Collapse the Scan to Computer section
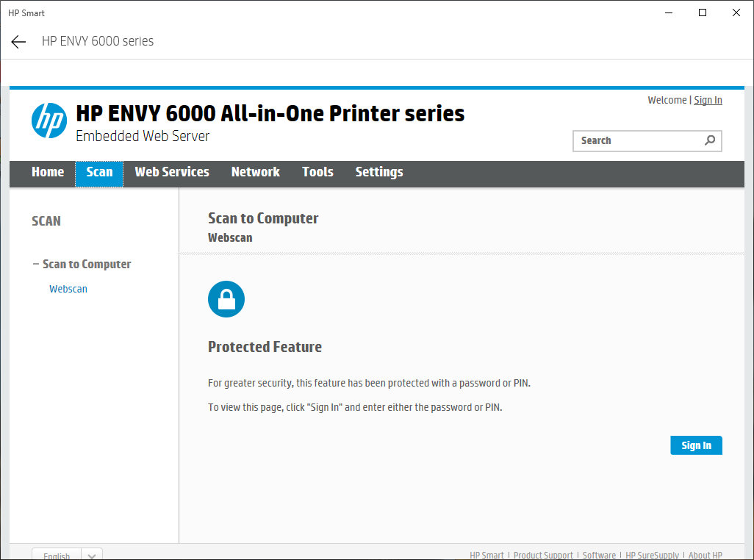This screenshot has height=560, width=754. 82,264
